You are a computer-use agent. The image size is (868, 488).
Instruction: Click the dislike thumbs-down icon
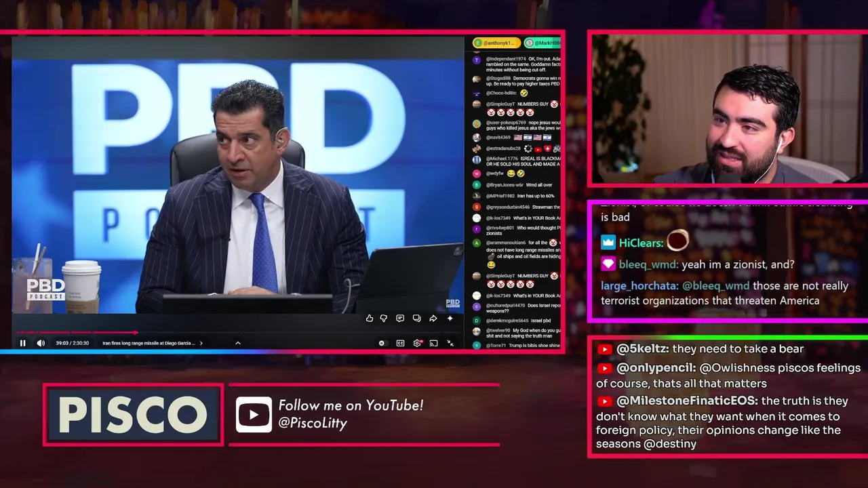pos(384,318)
